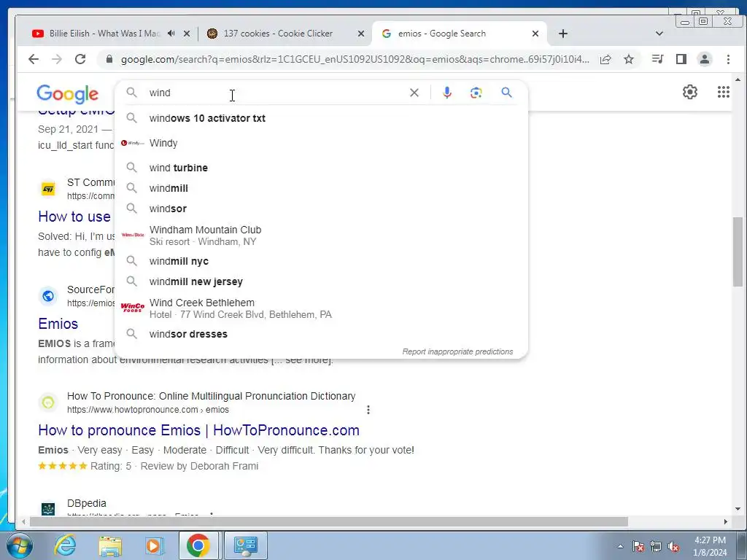Choose suggestion windows 10 activator txt

point(321,118)
